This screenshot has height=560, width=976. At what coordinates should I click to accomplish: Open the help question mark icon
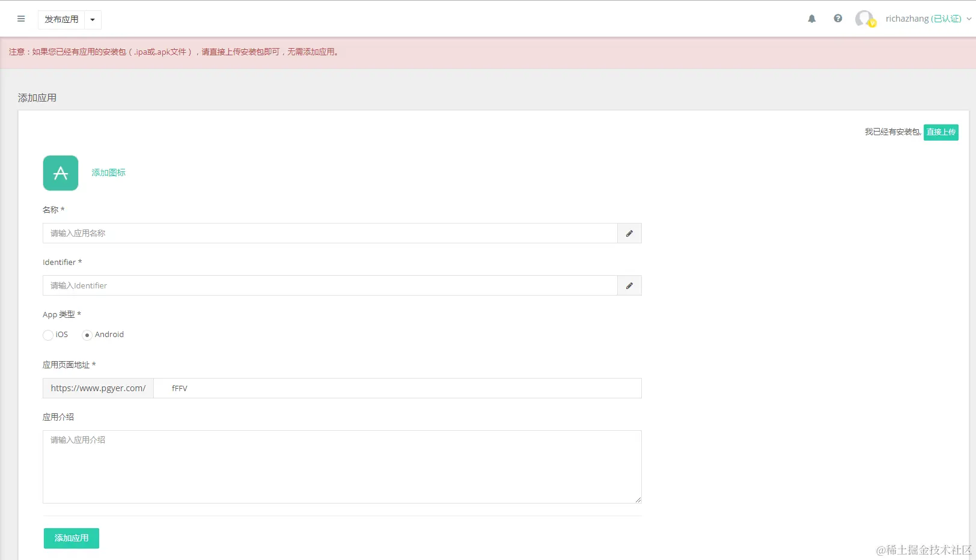[x=838, y=19]
